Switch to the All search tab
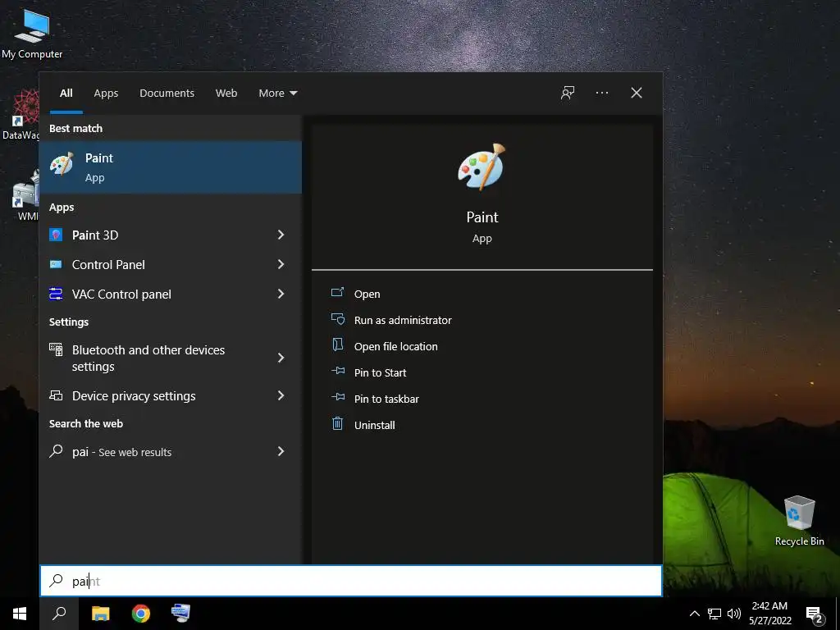 click(x=66, y=94)
